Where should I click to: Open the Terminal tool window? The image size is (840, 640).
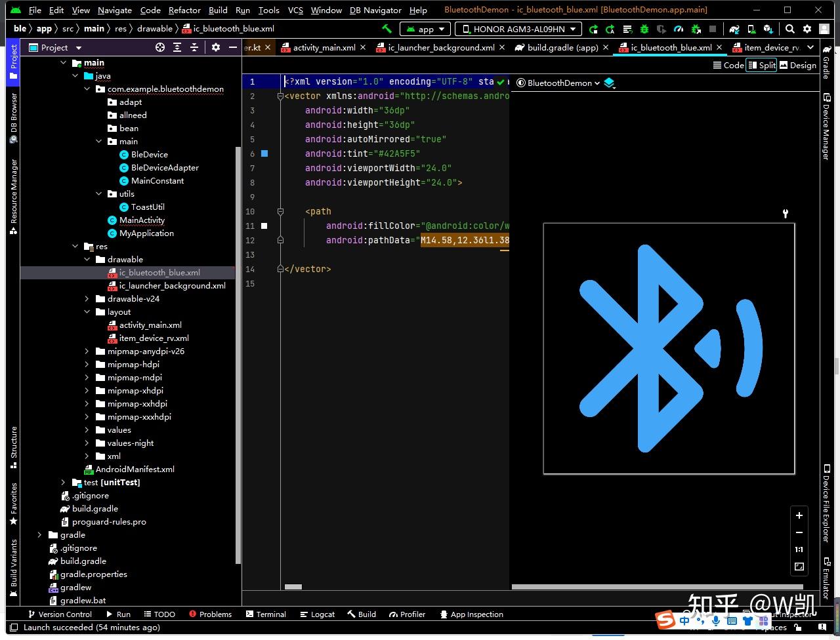pos(266,614)
